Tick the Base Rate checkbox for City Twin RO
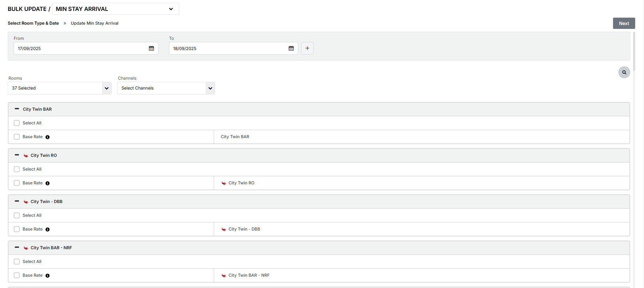The image size is (644, 288). point(17,183)
